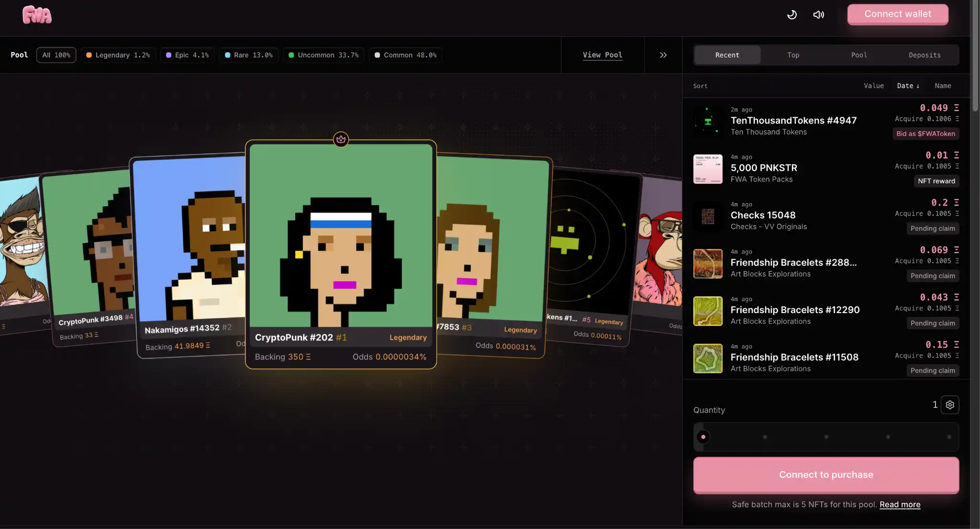The width and height of the screenshot is (980, 529).
Task: Click crown icon above CryptoPunk #202
Action: (x=341, y=139)
